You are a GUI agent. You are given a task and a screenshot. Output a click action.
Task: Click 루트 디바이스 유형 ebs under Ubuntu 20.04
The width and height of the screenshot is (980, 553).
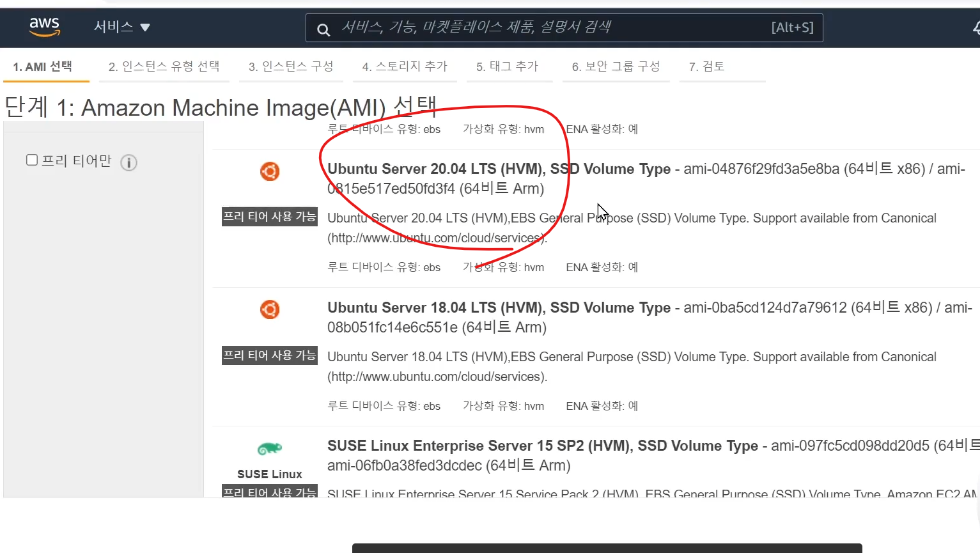(x=384, y=267)
